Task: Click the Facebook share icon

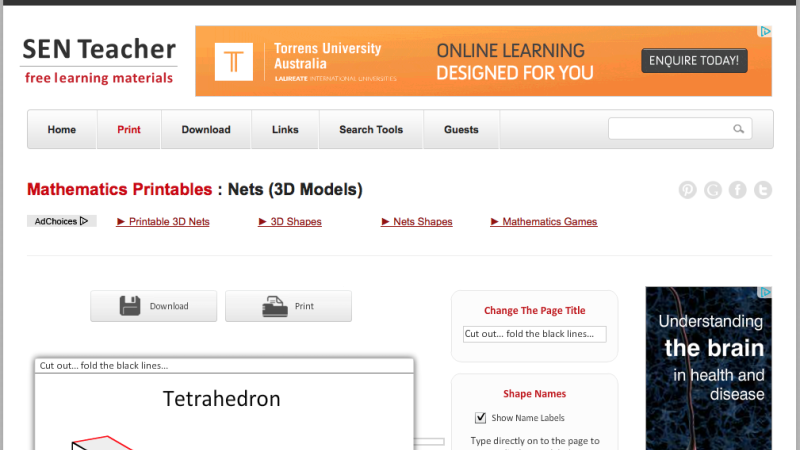Action: point(738,190)
